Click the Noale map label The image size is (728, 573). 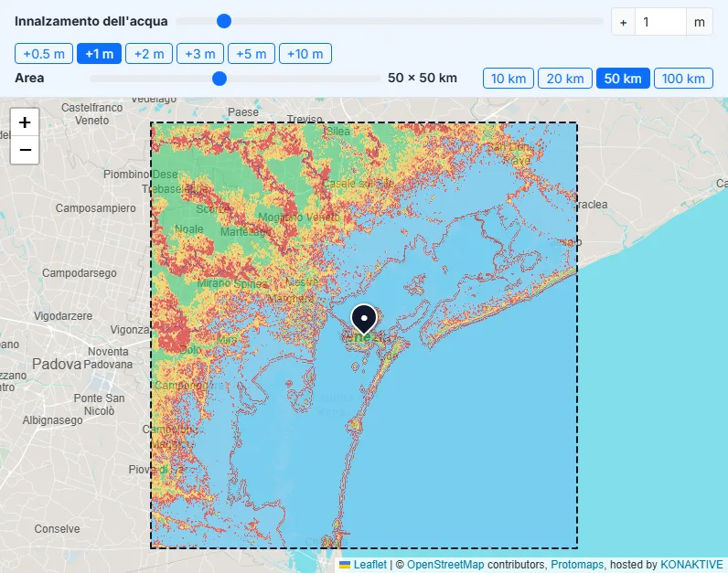click(189, 229)
